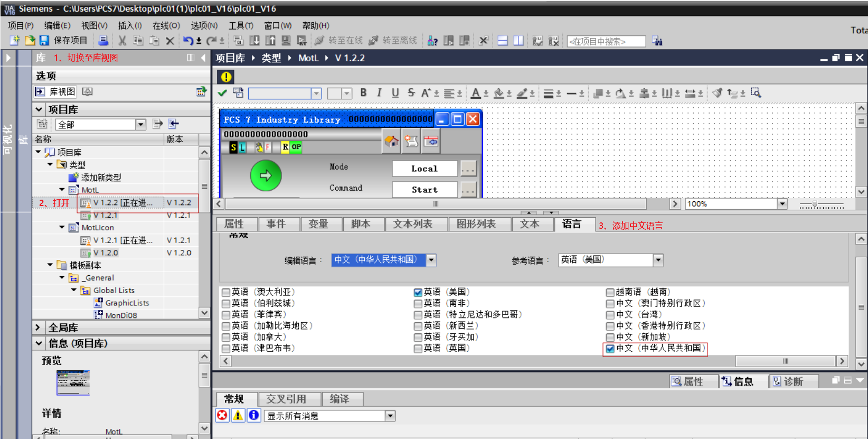The height and width of the screenshot is (439, 868).
Task: Click the green checkmark icon in editor toolbar
Action: tap(222, 93)
